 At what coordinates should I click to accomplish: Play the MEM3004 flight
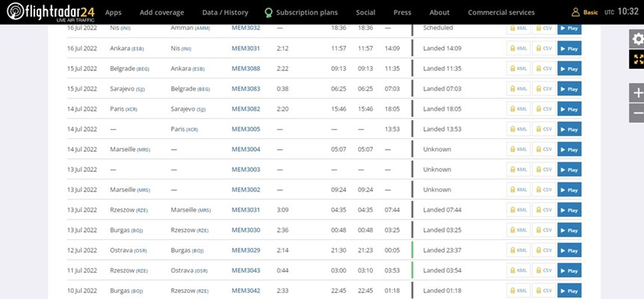569,149
